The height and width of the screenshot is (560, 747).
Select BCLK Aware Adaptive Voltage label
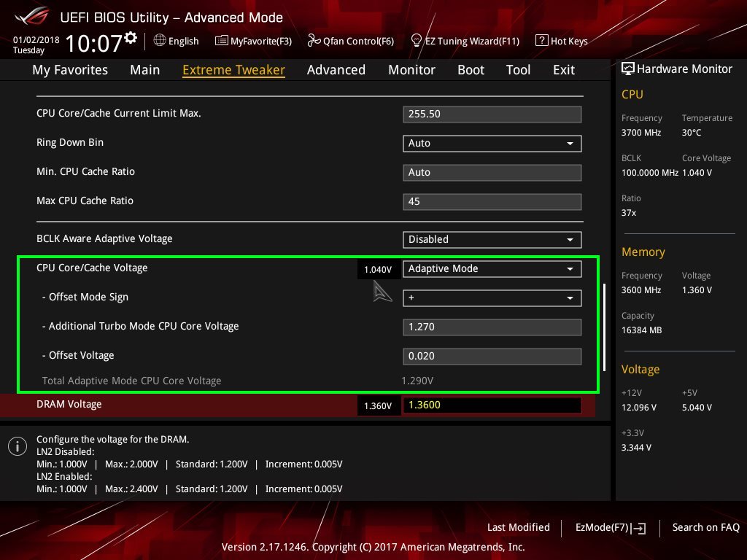point(104,238)
